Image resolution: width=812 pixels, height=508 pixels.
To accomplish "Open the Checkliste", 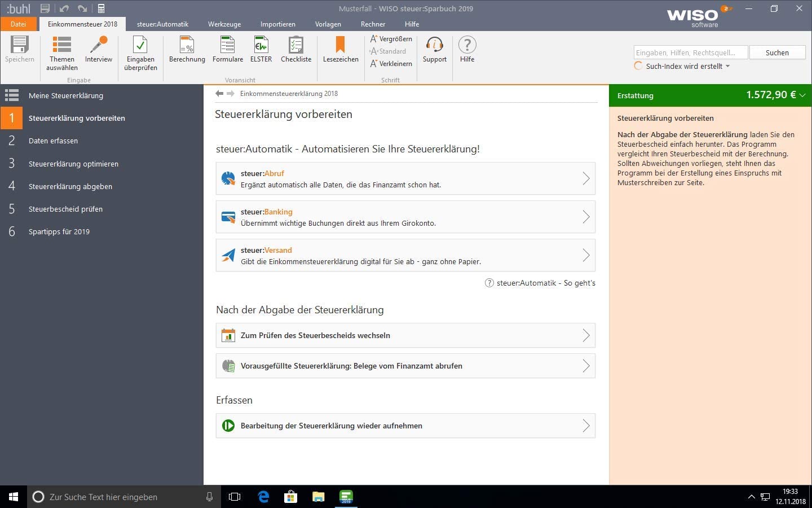I will 296,50.
